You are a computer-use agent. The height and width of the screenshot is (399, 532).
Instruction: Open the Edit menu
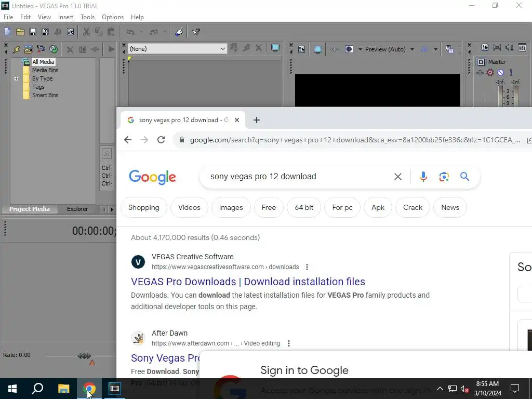(x=25, y=17)
